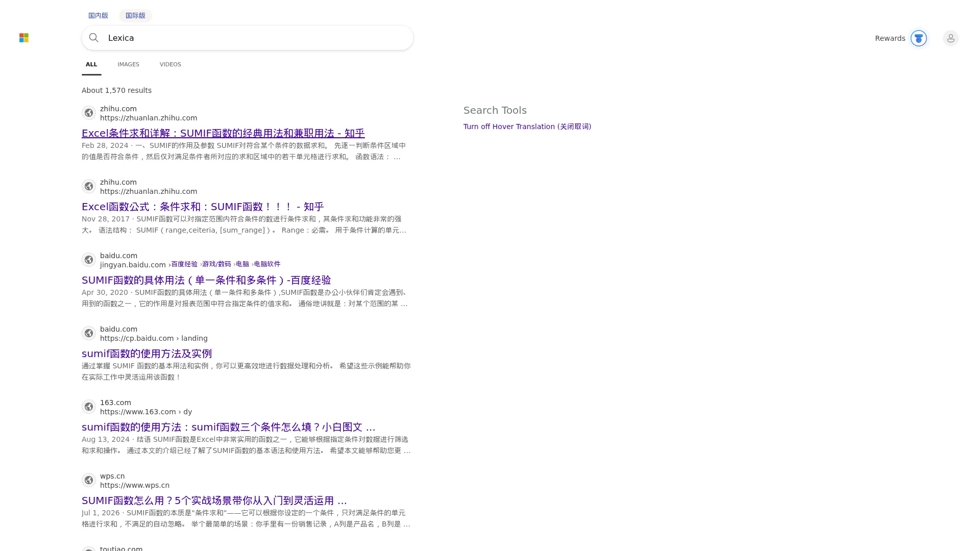Switch to 国内版 search version
980x551 pixels.
point(98,15)
